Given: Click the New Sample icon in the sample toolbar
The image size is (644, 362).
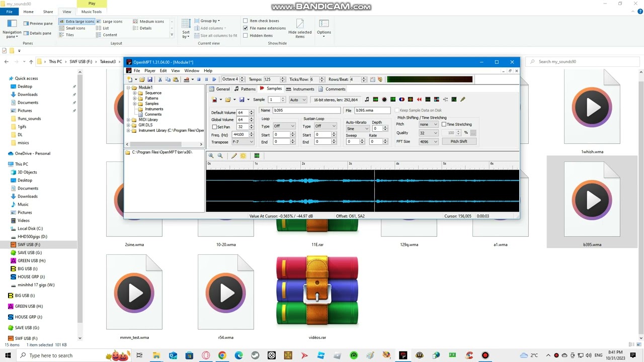Looking at the screenshot, I should coord(215,100).
